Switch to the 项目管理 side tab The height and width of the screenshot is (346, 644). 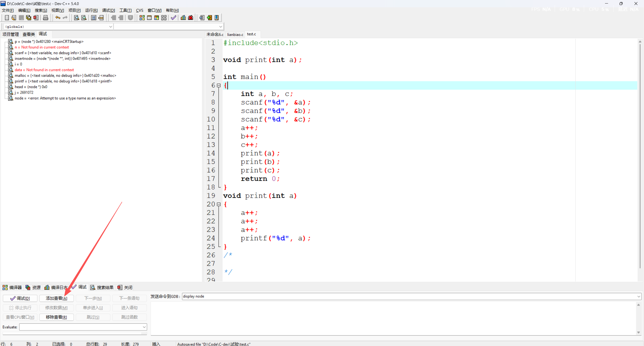point(11,34)
